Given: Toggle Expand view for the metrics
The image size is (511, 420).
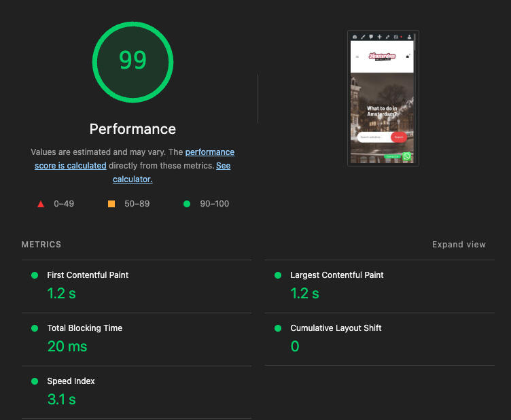Looking at the screenshot, I should tap(459, 245).
